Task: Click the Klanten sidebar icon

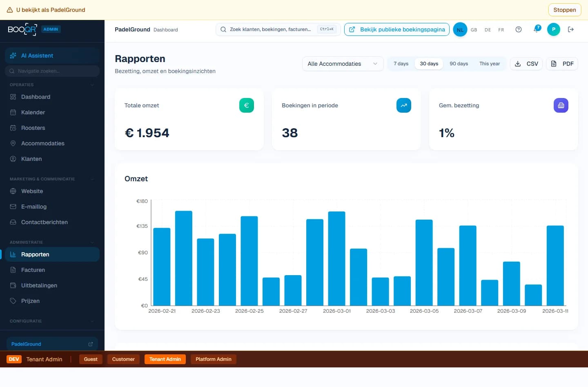Action: pyautogui.click(x=13, y=159)
